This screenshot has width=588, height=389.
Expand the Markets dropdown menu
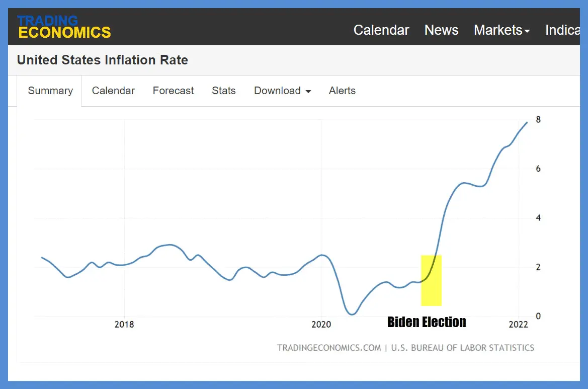pyautogui.click(x=501, y=30)
